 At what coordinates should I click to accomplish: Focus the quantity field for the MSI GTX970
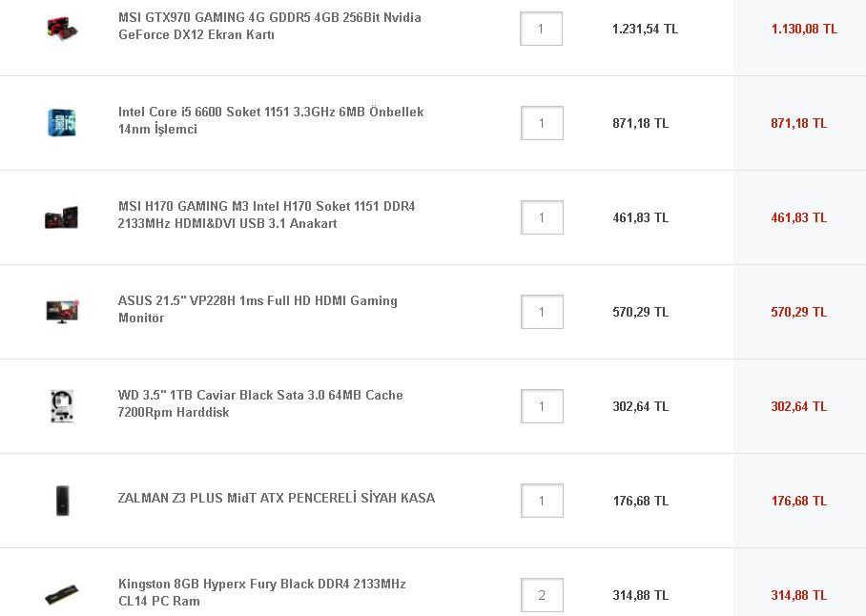[541, 29]
